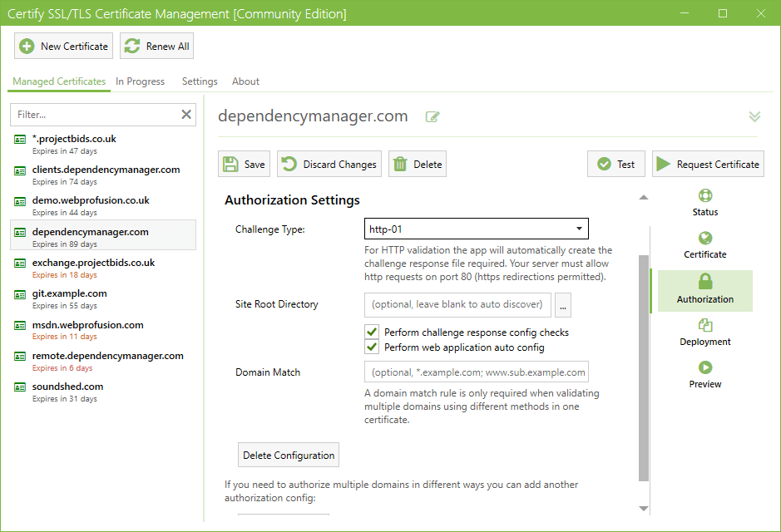Click the edit pencil icon beside dependencymanager.com
Viewport: 781px width, 532px height.
click(x=433, y=117)
